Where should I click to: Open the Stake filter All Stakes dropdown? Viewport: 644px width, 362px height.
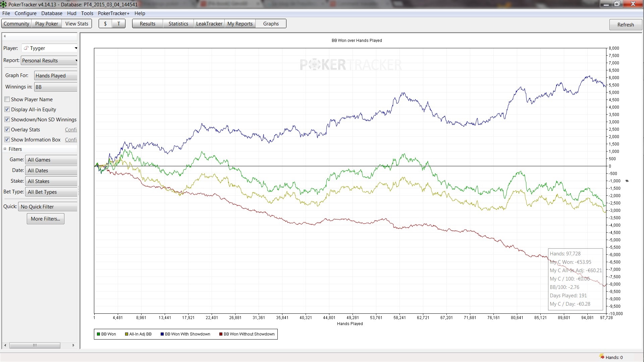pyautogui.click(x=51, y=181)
